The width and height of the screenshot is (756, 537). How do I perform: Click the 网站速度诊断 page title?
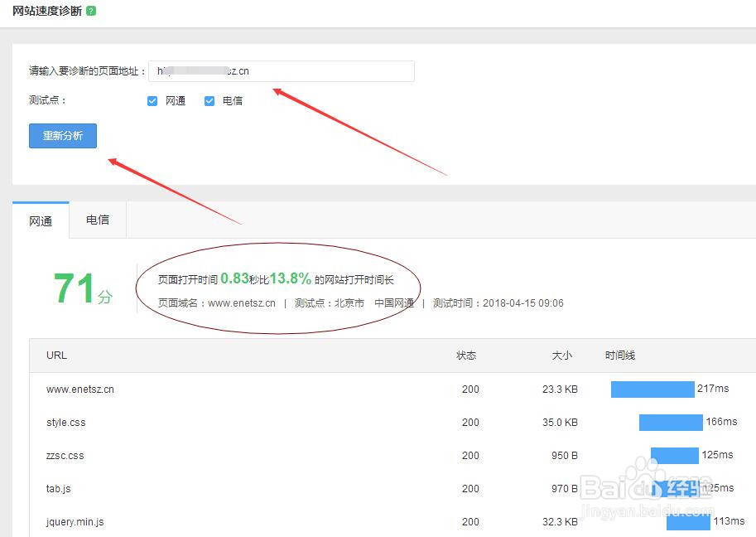47,11
